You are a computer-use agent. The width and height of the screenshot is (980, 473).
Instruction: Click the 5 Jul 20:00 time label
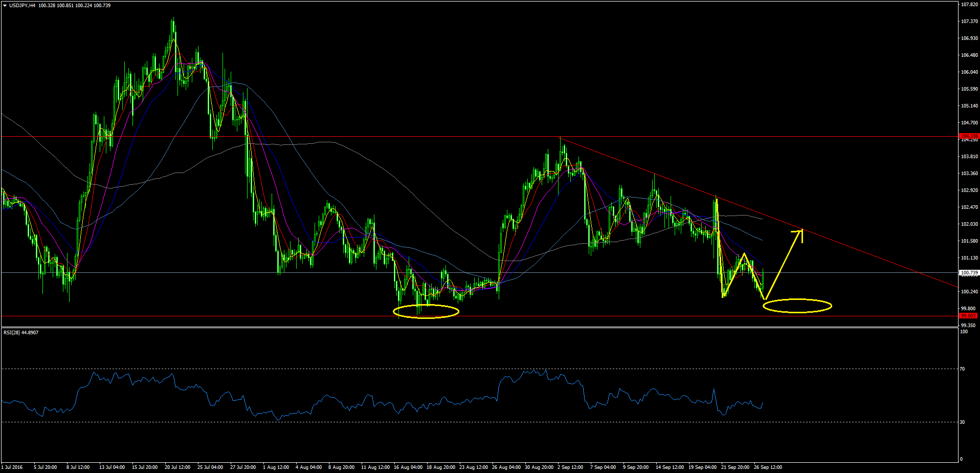click(x=46, y=467)
